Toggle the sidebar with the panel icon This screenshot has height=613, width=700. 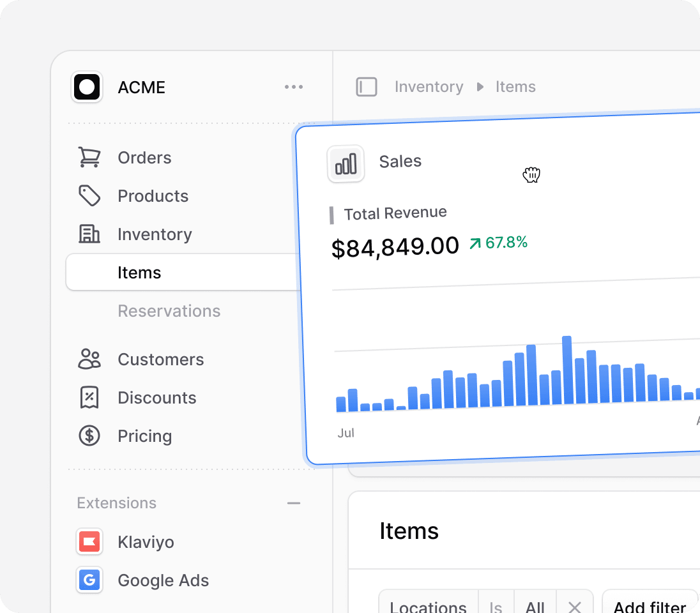pos(367,87)
